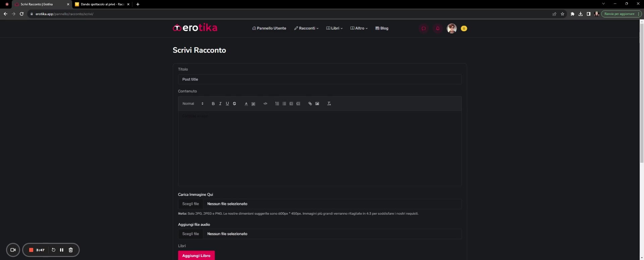
Task: Toggle strikethrough text formatting
Action: tap(234, 104)
